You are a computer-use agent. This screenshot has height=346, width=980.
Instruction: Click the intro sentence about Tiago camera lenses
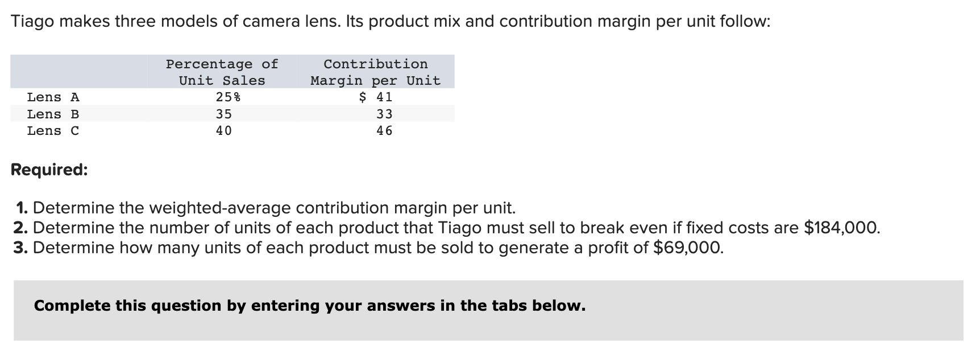click(x=391, y=22)
